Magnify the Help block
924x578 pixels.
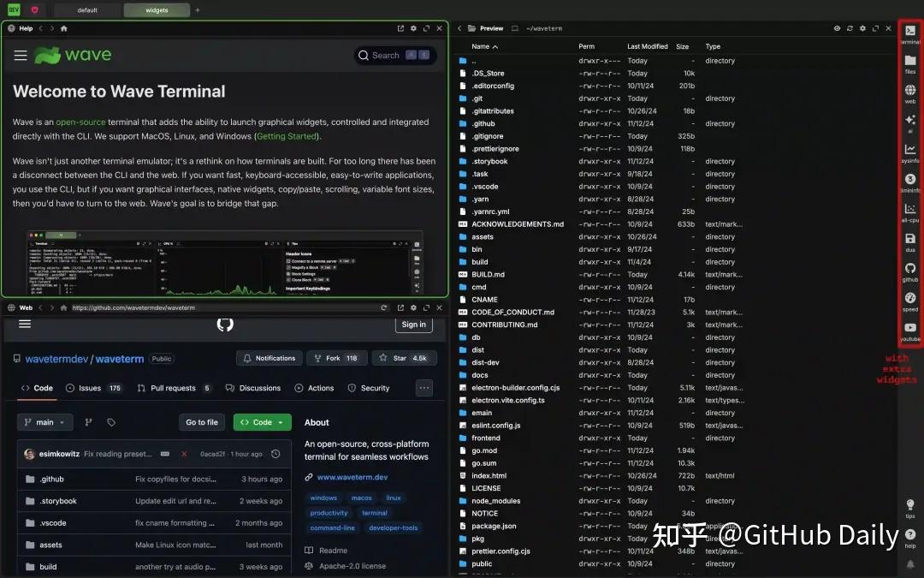tap(426, 28)
